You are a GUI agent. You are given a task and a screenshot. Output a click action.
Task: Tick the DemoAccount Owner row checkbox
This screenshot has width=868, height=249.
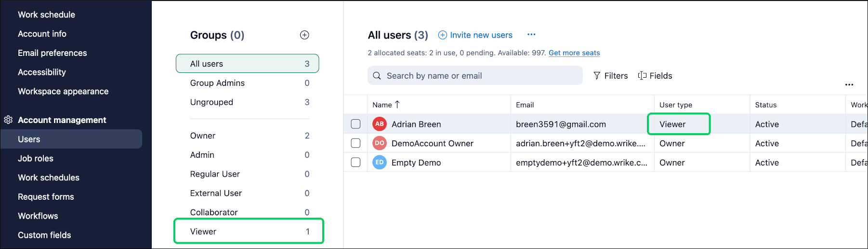click(x=355, y=143)
